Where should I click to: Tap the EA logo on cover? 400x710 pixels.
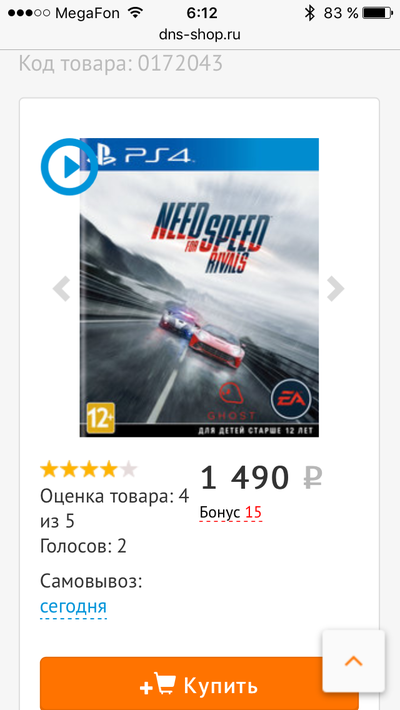(x=291, y=399)
